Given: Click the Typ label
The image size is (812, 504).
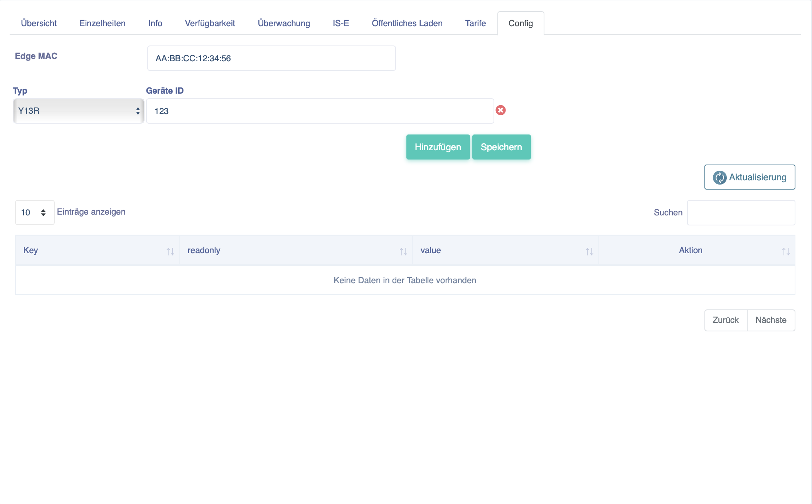Looking at the screenshot, I should (x=20, y=91).
